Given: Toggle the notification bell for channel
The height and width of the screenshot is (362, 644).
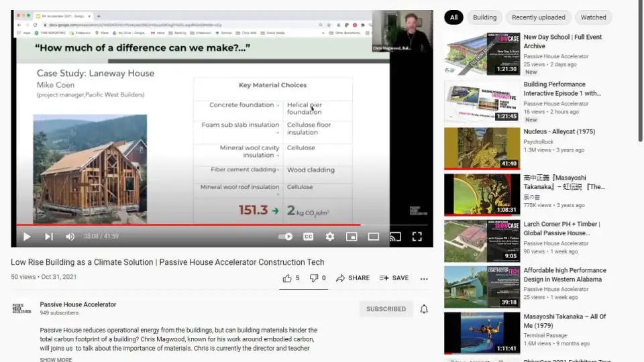Looking at the screenshot, I should point(424,309).
